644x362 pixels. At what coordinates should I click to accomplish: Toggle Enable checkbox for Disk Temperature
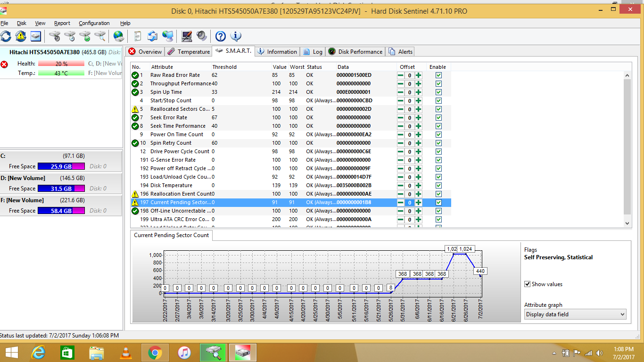click(x=438, y=185)
